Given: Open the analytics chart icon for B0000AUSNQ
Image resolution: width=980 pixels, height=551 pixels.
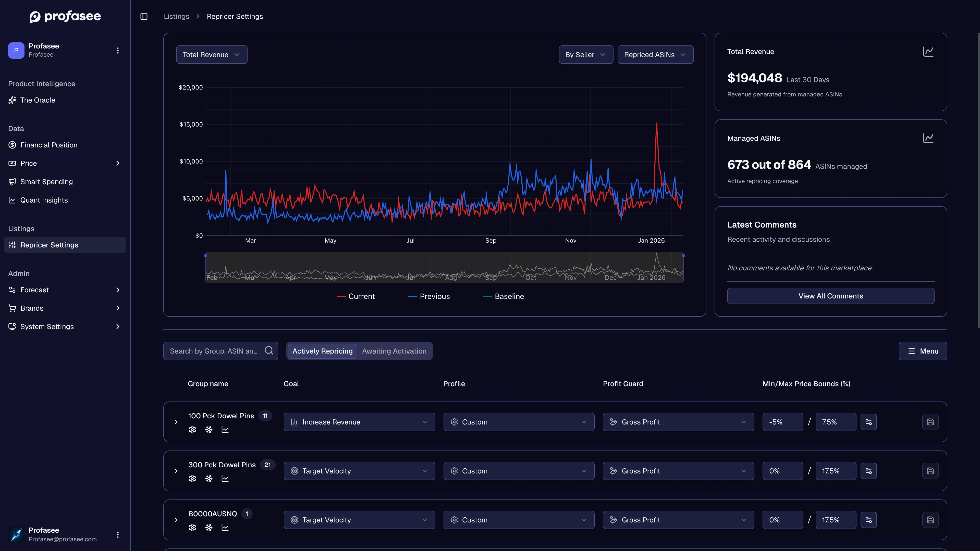Looking at the screenshot, I should 225,528.
